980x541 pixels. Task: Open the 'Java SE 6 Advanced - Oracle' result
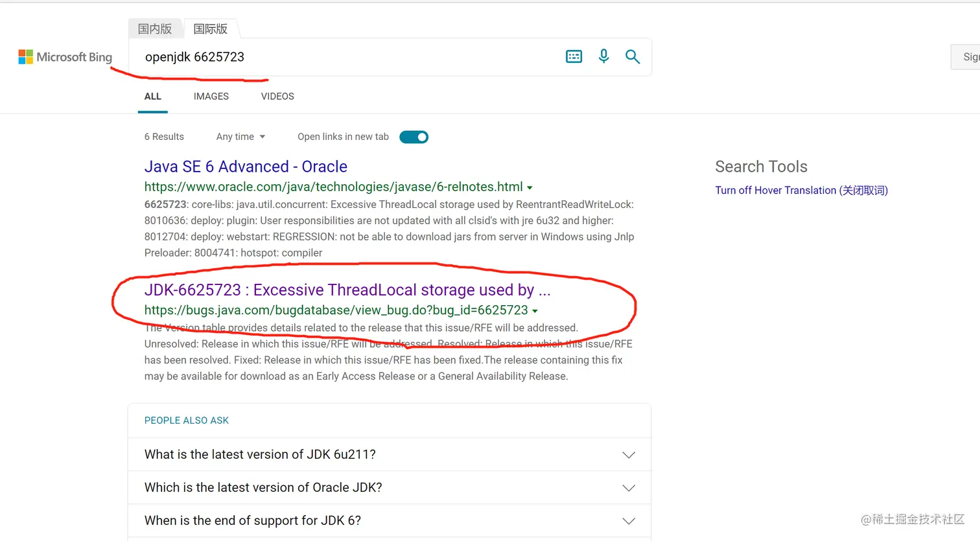click(x=246, y=167)
